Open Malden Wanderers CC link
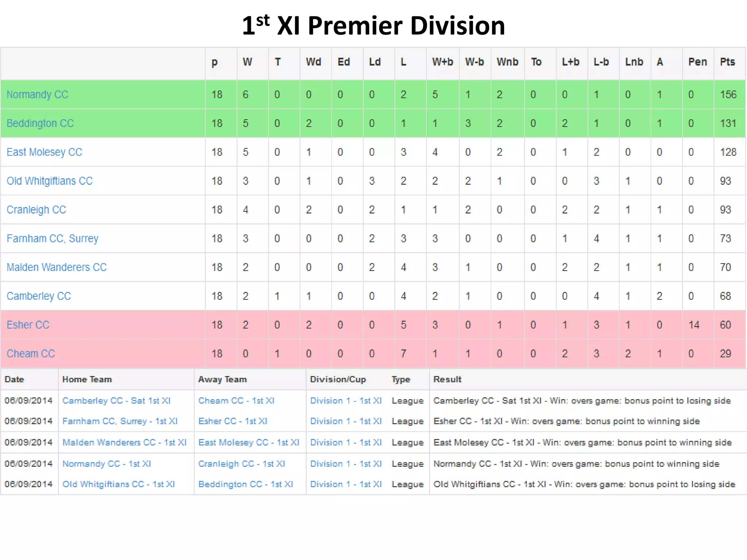 coord(57,267)
